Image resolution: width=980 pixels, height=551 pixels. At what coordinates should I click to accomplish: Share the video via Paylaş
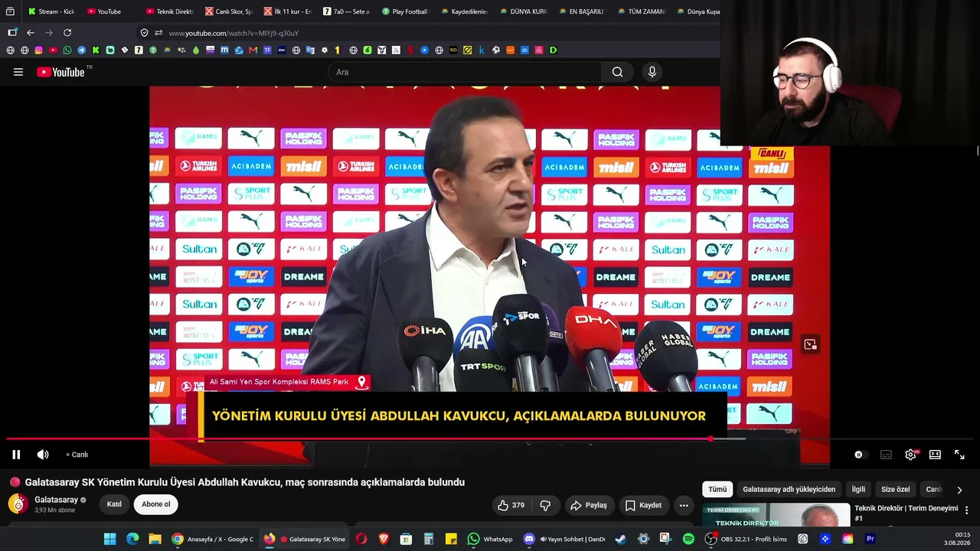tap(589, 505)
